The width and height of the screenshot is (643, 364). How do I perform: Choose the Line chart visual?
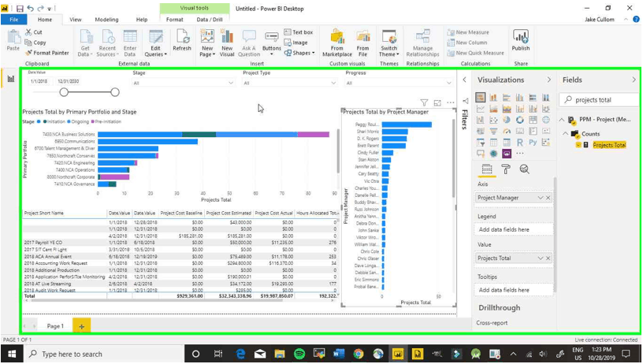tap(480, 109)
